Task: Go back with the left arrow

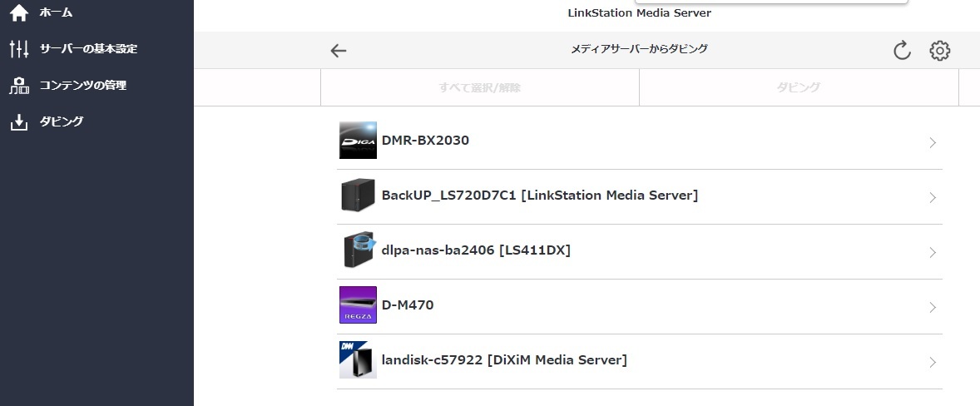Action: (338, 51)
